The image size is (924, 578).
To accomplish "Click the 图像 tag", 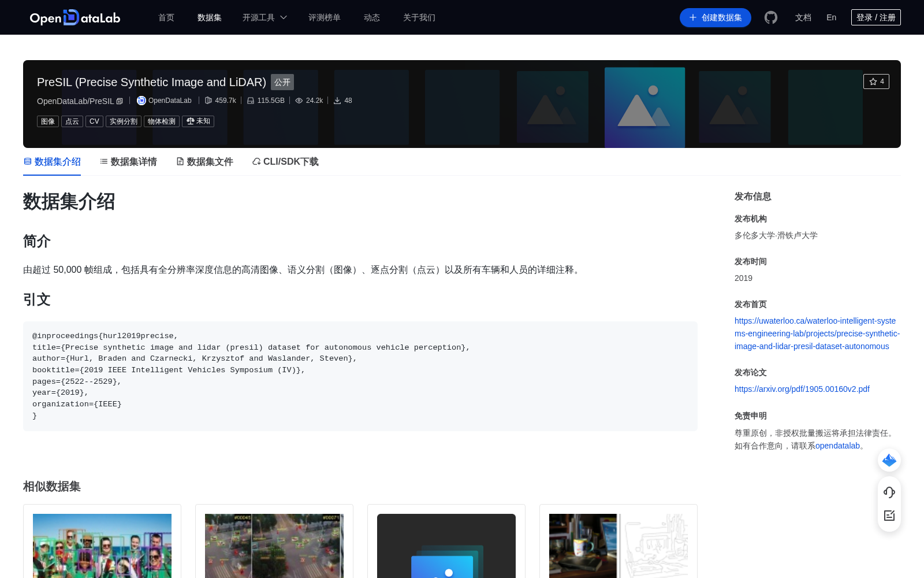I will [48, 121].
